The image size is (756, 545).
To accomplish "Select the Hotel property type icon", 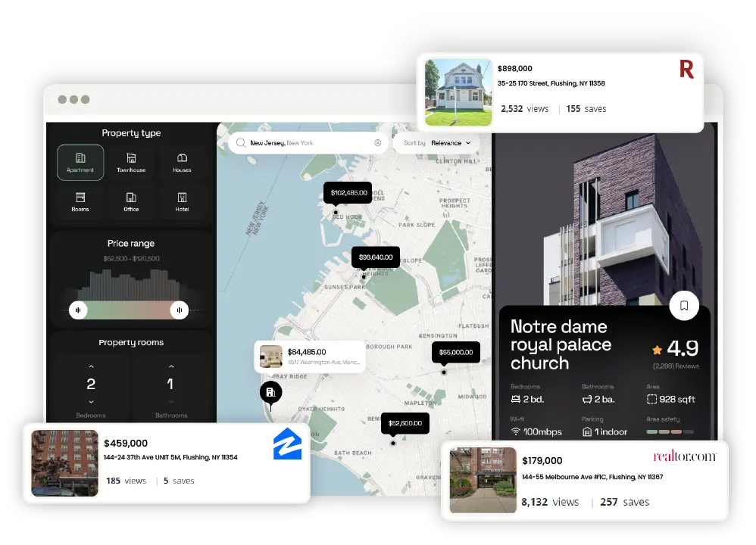I will coord(182,201).
